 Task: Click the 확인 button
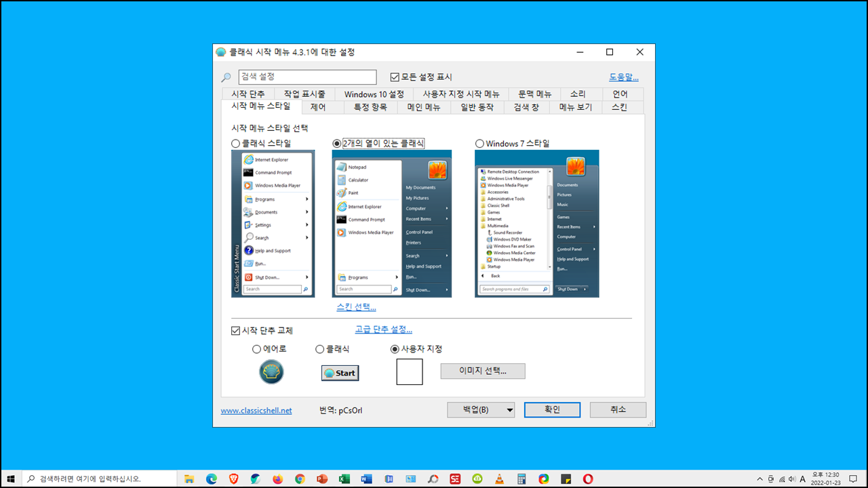click(x=552, y=410)
